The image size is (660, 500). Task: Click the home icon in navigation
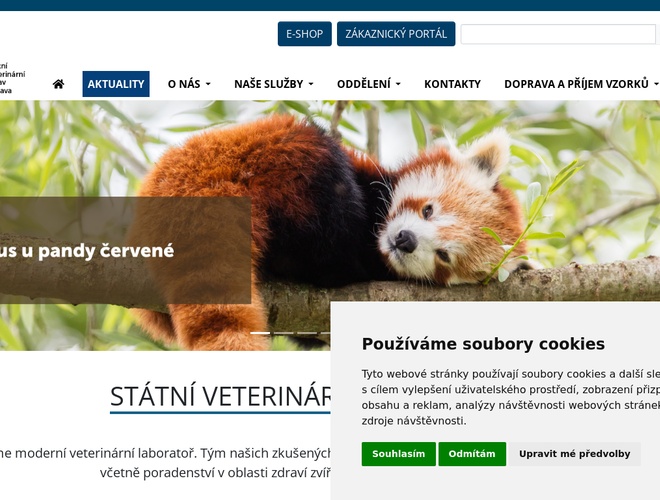(x=59, y=84)
